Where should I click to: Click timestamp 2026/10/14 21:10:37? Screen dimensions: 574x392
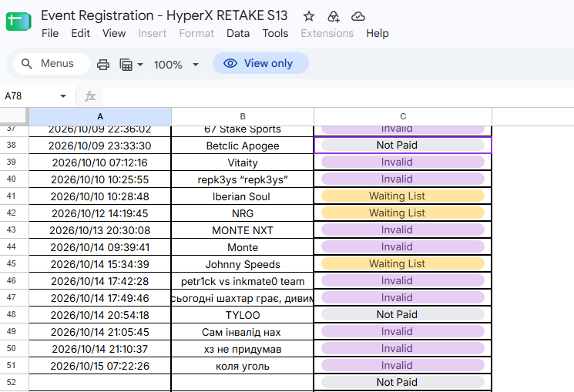[100, 349]
